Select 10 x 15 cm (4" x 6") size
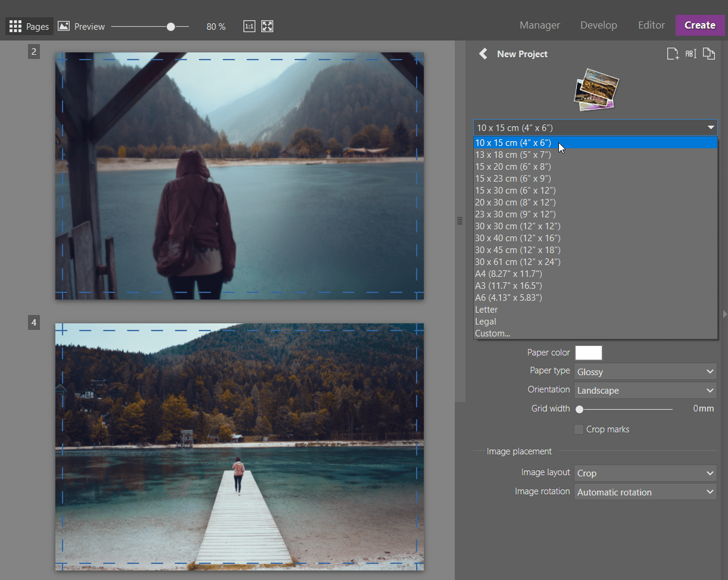The height and width of the screenshot is (580, 728). point(595,143)
